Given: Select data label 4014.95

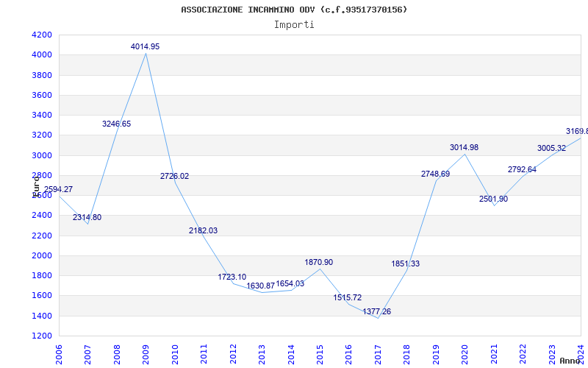Looking at the screenshot, I should (145, 46).
